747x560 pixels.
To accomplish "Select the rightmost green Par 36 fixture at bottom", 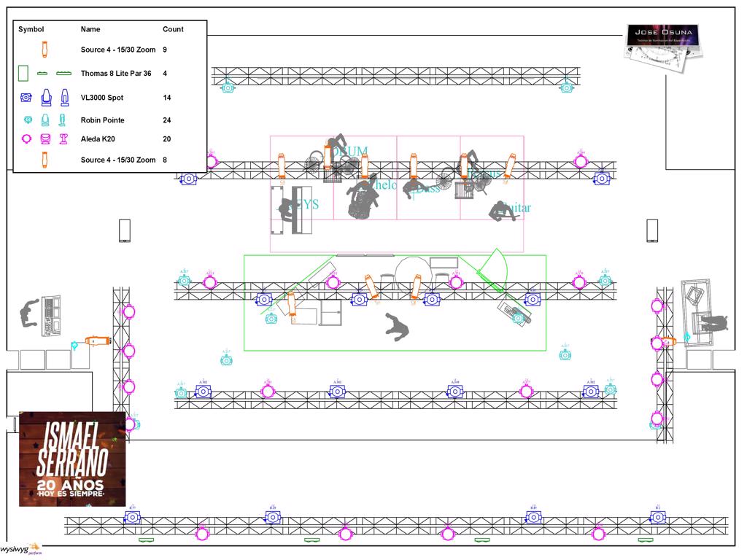I will [645, 540].
